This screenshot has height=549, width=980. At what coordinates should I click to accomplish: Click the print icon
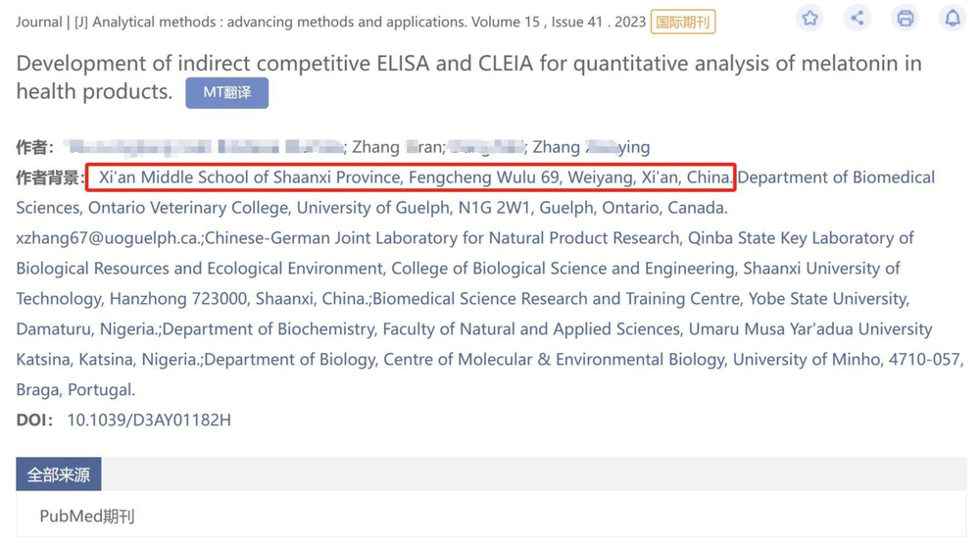pyautogui.click(x=905, y=18)
